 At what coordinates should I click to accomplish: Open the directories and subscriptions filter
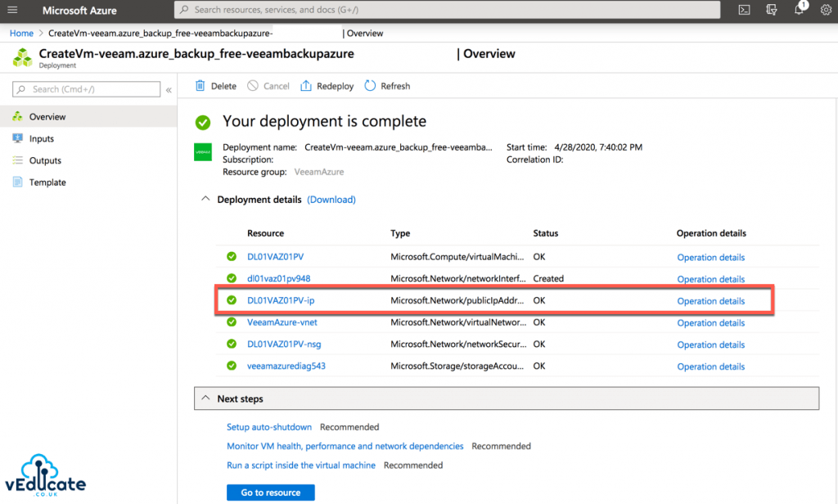770,10
